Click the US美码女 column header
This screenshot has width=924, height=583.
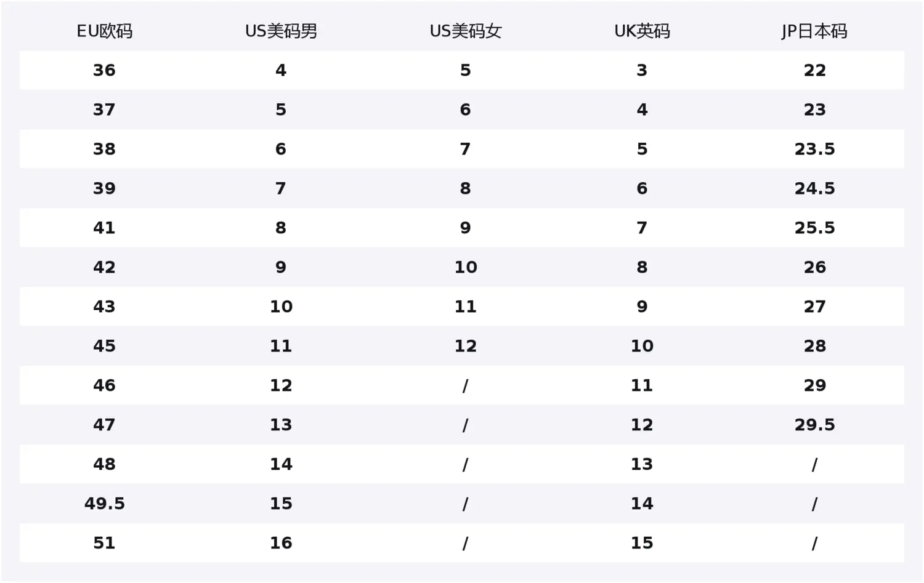point(466,31)
